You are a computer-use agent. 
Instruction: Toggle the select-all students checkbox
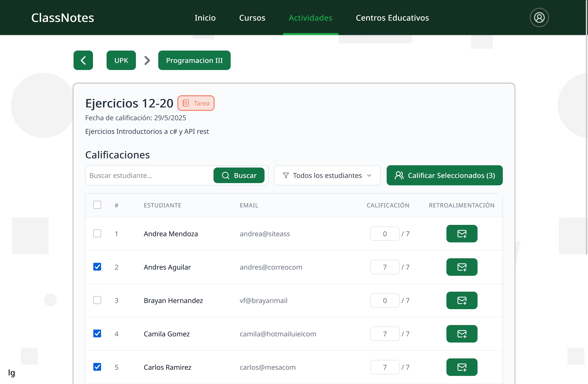point(97,205)
